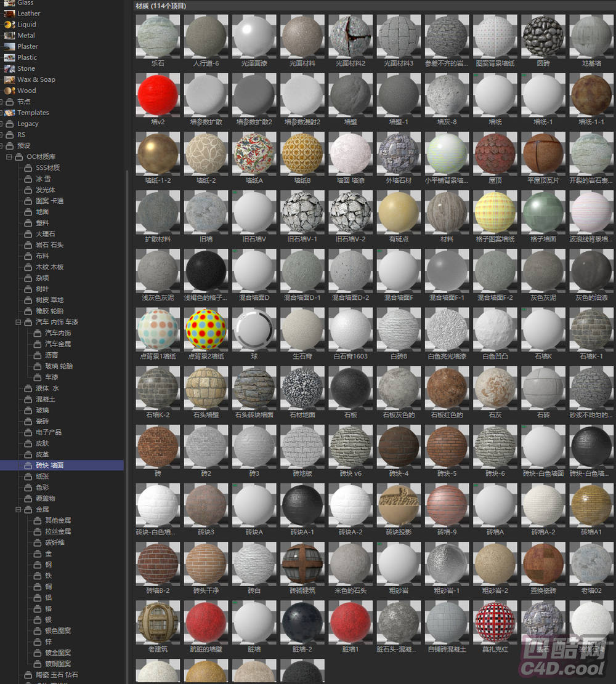Select the red 墙v2 material thumbnail

[158, 95]
